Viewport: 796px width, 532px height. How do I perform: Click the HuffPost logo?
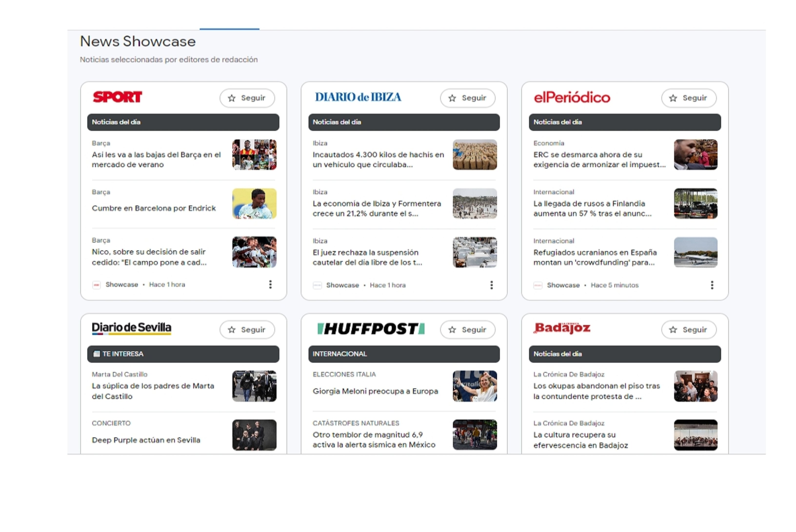click(371, 329)
